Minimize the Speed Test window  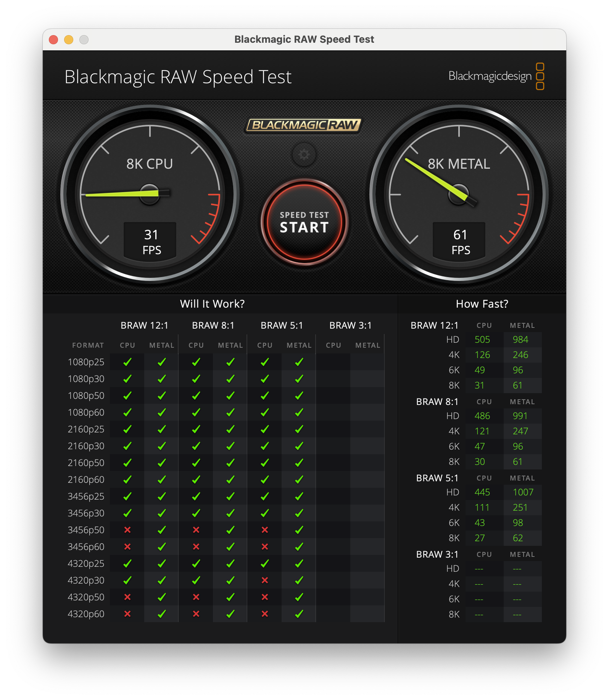(69, 40)
